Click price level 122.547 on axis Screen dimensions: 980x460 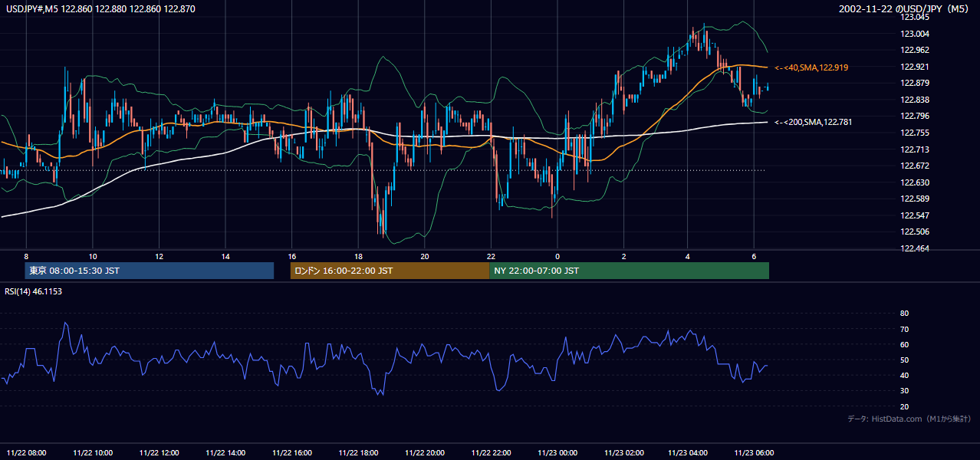914,215
